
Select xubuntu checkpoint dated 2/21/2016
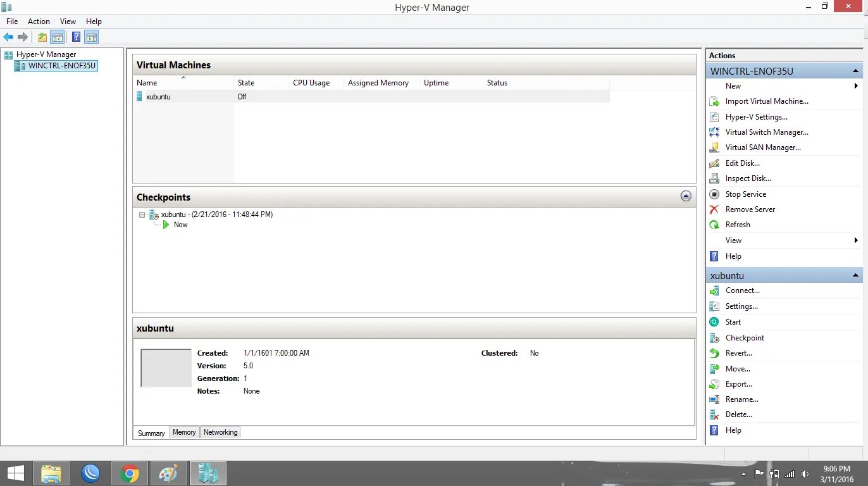pyautogui.click(x=217, y=215)
